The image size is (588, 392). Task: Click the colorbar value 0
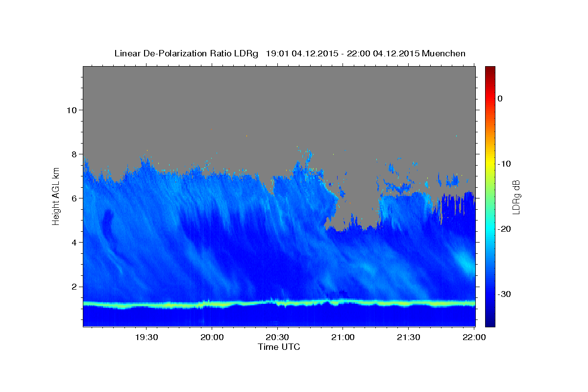(500, 98)
